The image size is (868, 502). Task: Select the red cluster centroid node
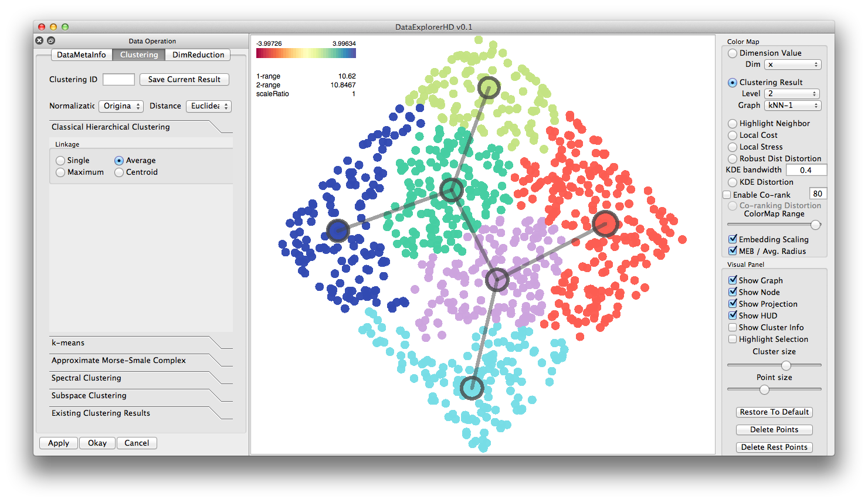click(x=605, y=223)
